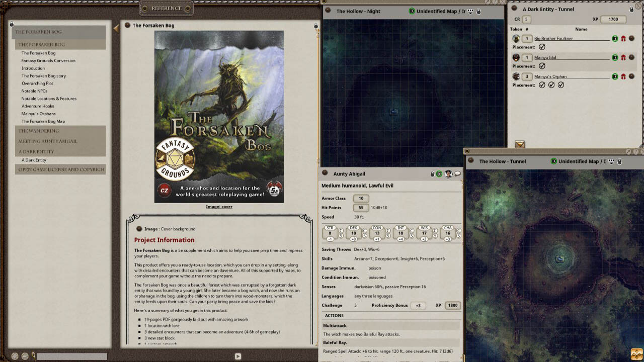The height and width of the screenshot is (362, 644).
Task: Open the REFERENCE tab at the top
Action: pos(166,9)
